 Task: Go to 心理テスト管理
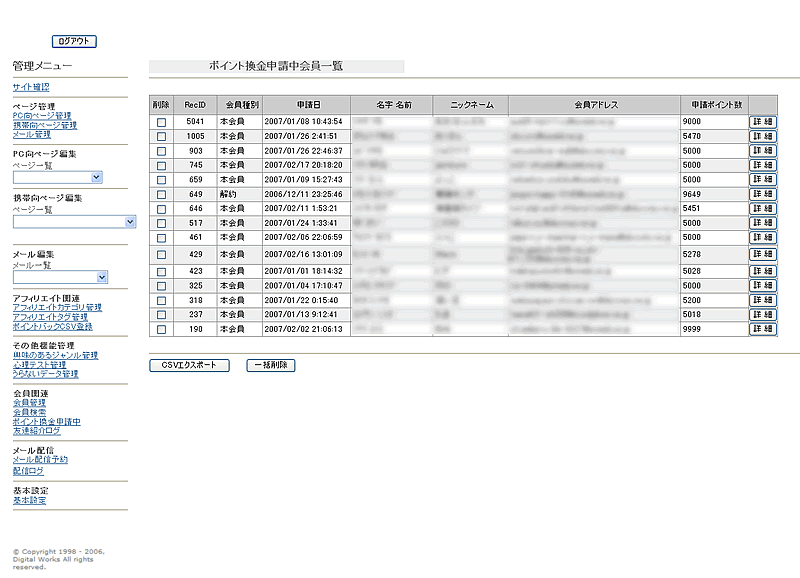(x=39, y=365)
